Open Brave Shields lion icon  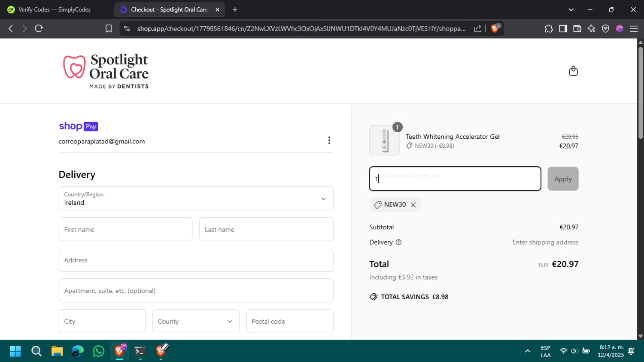[x=495, y=28]
